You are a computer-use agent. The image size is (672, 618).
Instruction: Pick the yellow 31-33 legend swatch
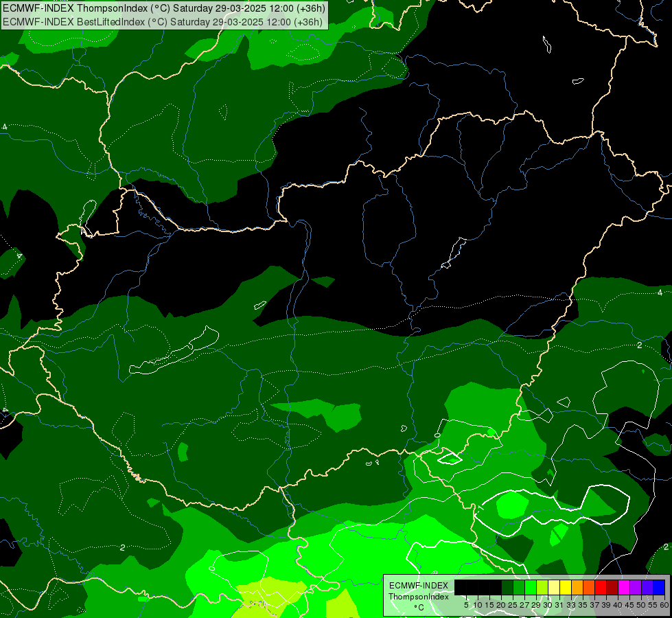coord(566,587)
